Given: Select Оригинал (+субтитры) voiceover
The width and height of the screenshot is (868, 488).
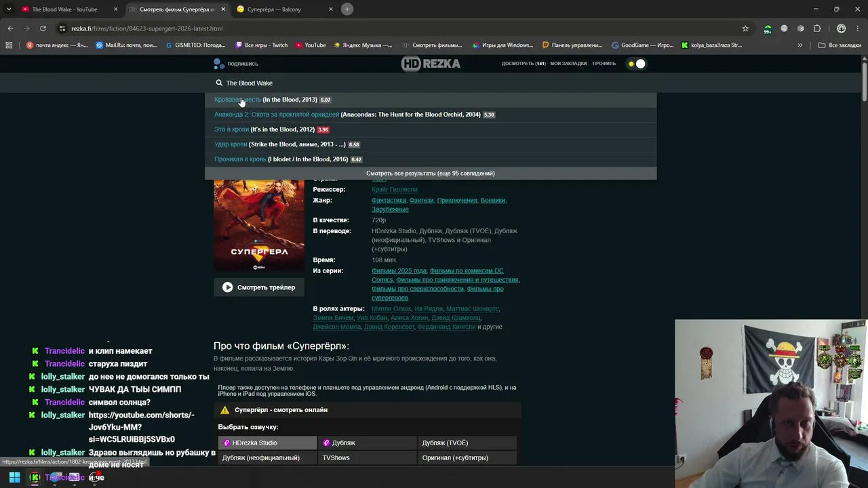Looking at the screenshot, I should click(467, 458).
